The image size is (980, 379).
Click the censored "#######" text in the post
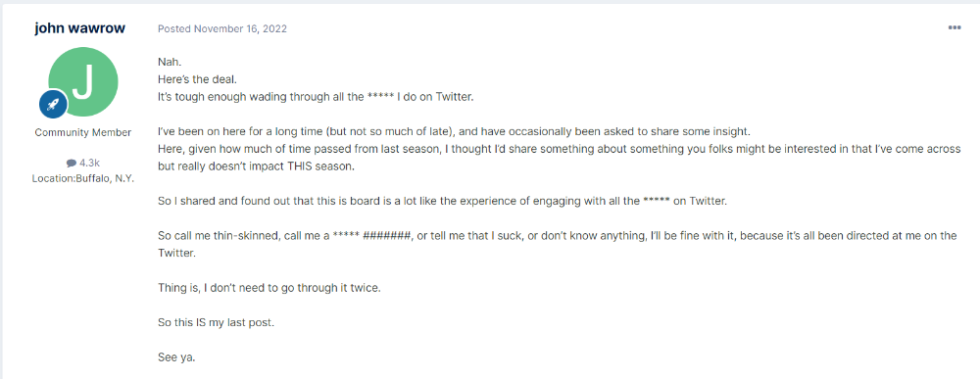(387, 237)
